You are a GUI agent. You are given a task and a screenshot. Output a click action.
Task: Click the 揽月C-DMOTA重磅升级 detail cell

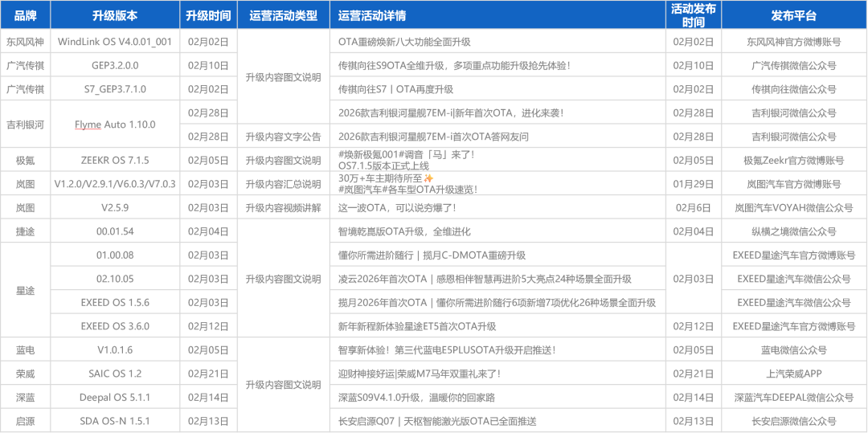click(497, 255)
